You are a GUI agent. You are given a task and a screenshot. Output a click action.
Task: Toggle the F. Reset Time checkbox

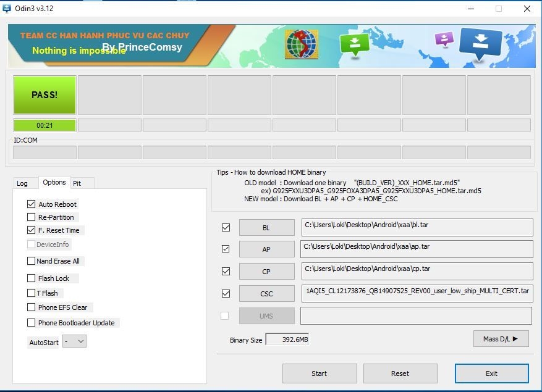pos(32,230)
